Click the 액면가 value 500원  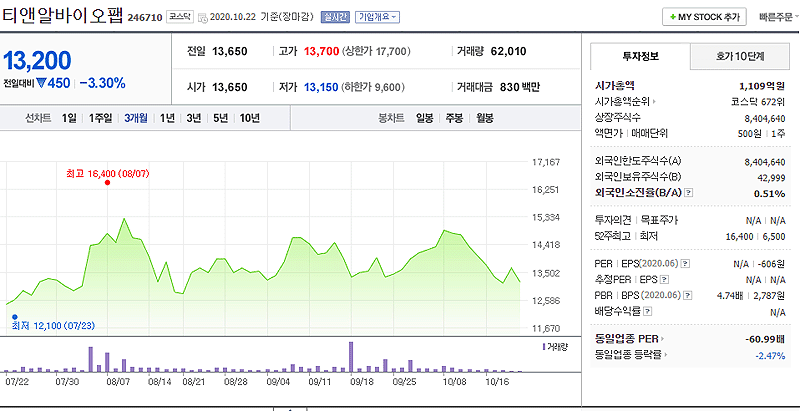click(x=749, y=133)
